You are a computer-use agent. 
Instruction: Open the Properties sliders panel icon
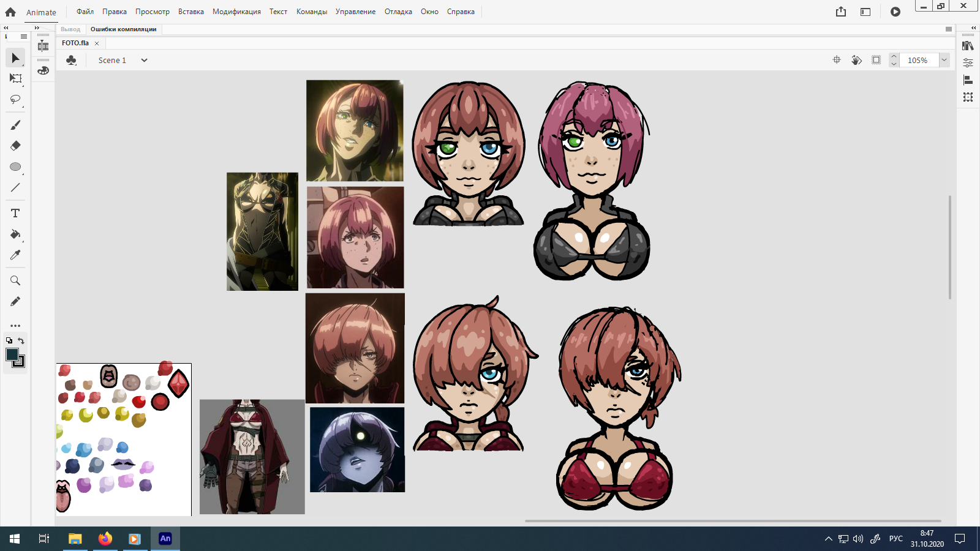[x=968, y=62]
